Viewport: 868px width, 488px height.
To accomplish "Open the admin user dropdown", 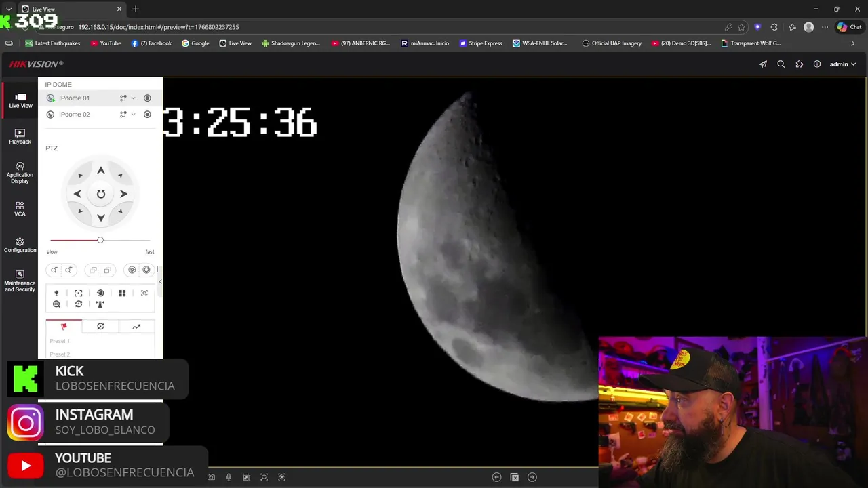I will (843, 64).
